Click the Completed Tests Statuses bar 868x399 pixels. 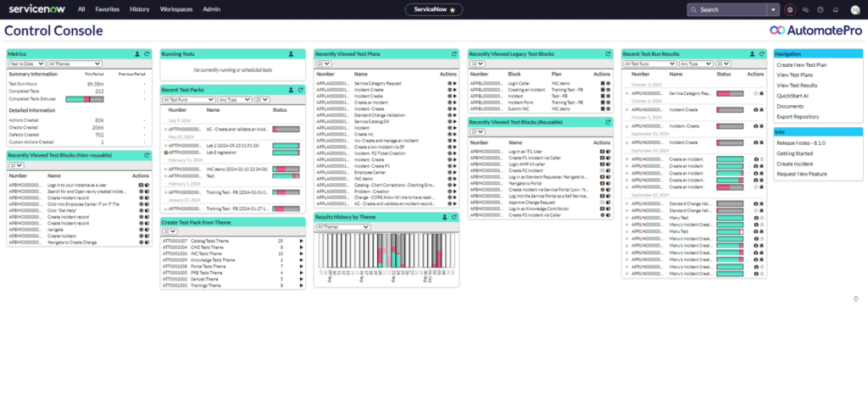(85, 99)
